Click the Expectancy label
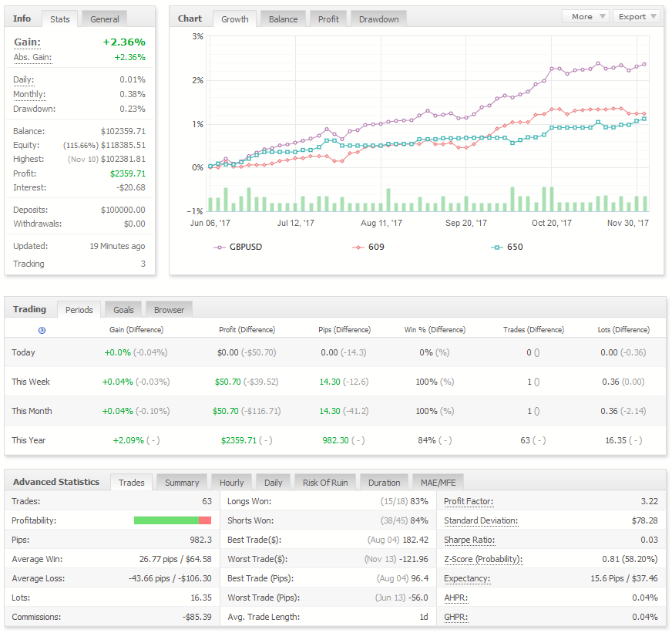Viewport: 672px width, 633px height. [467, 578]
